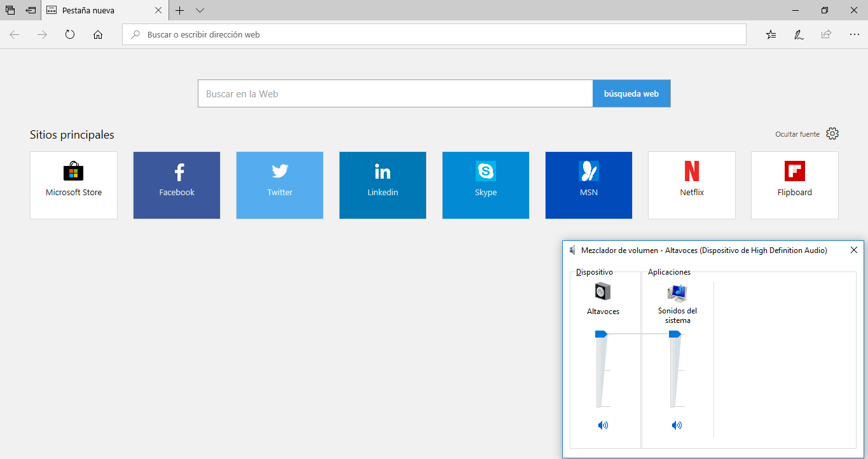868x459 pixels.
Task: Mute the Altavoces device
Action: tap(603, 425)
